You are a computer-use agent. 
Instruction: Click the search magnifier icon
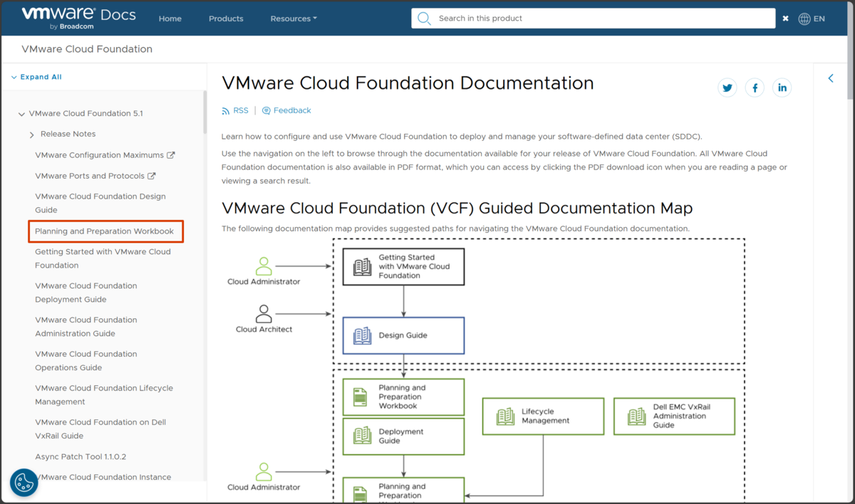(x=424, y=19)
